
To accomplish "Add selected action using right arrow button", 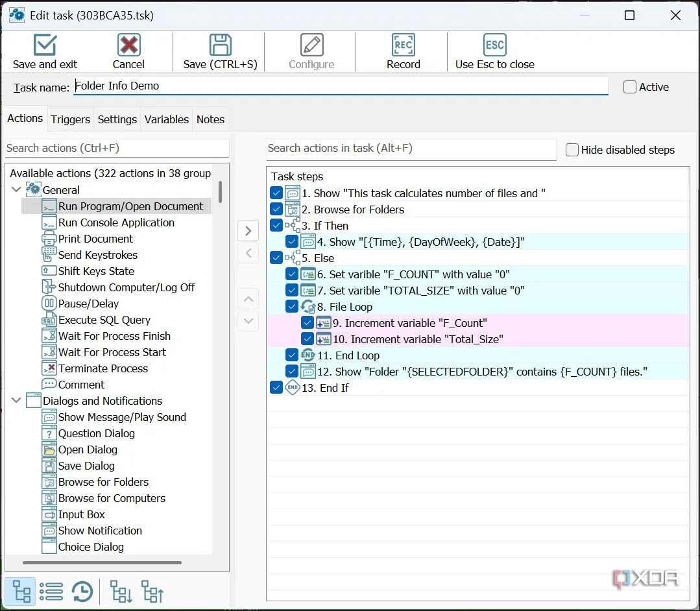I will pyautogui.click(x=248, y=231).
